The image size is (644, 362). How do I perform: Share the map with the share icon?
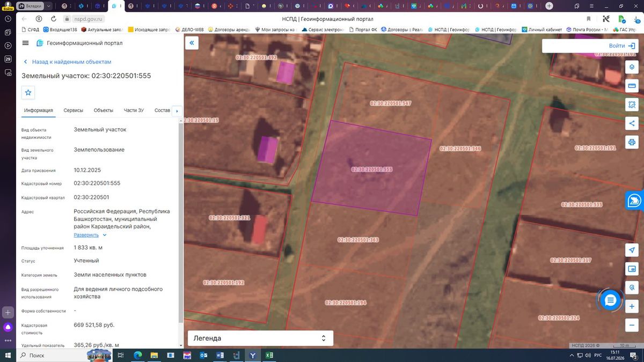click(632, 123)
